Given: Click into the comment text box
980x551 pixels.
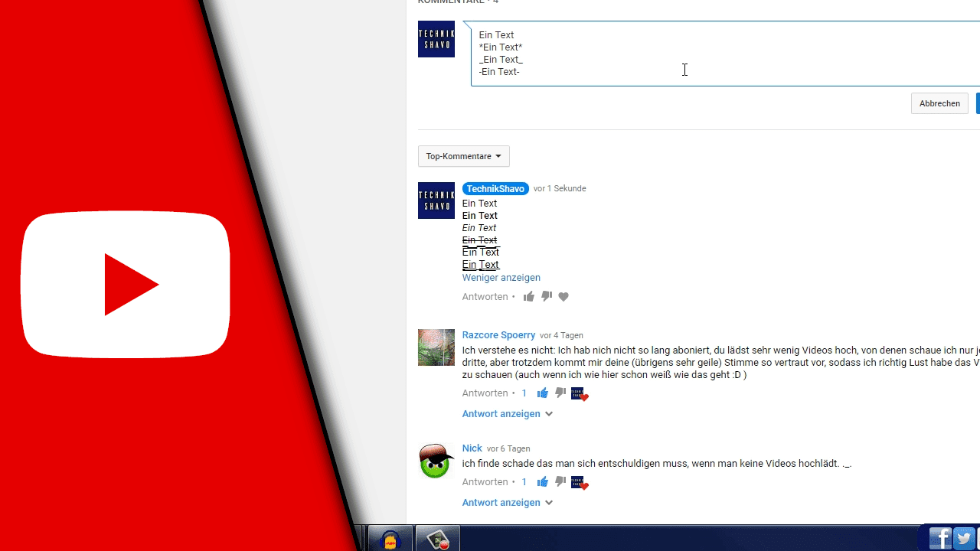Looking at the screenshot, I should click(x=725, y=54).
